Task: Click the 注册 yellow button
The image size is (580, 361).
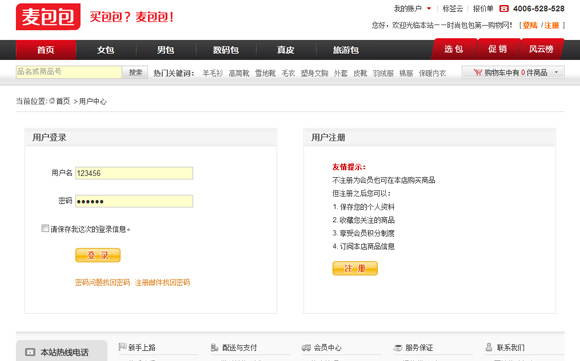Action: [355, 268]
